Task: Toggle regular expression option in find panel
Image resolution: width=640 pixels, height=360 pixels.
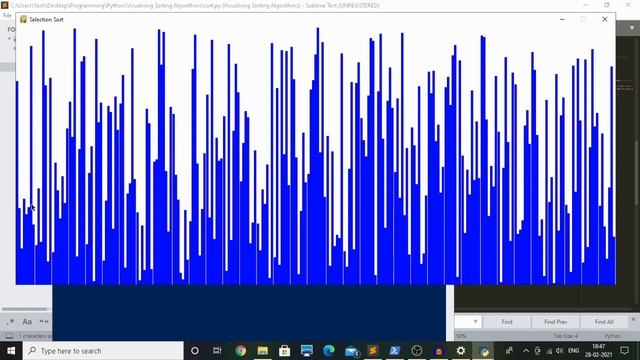Action: (x=11, y=322)
